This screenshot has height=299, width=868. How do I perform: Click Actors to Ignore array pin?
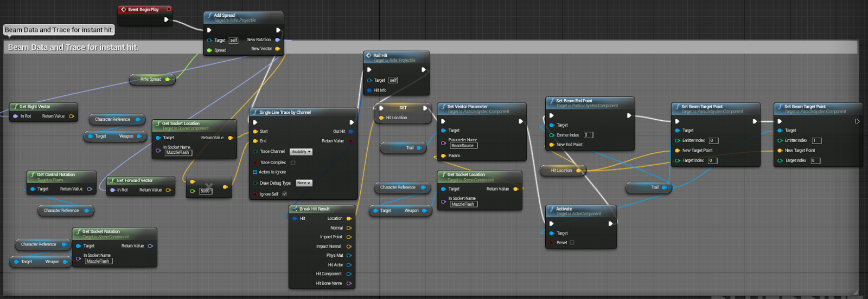click(x=255, y=172)
